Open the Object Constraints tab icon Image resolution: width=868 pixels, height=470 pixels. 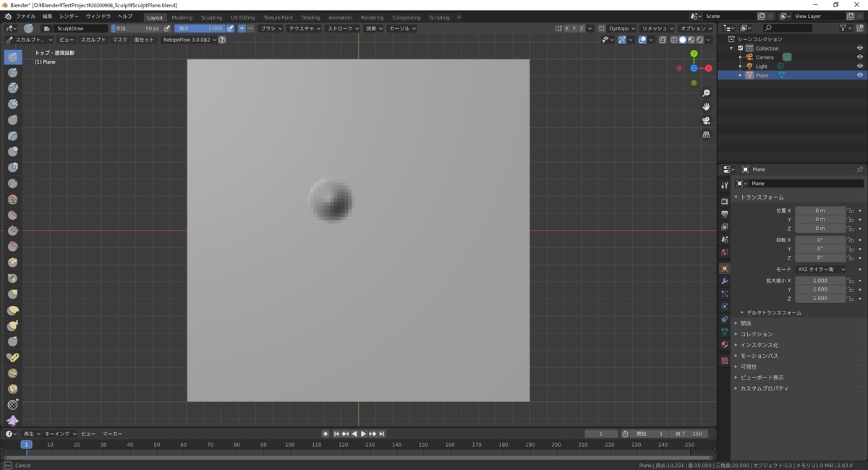725,319
